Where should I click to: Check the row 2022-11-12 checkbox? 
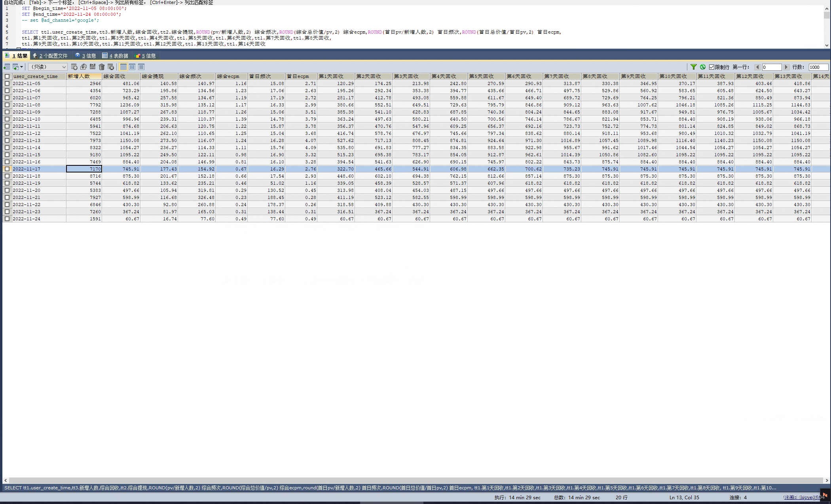pyautogui.click(x=7, y=133)
